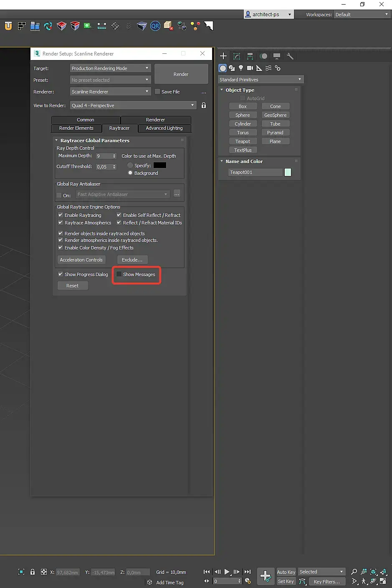
Task: Collapse the Object Type rollout
Action: 222,90
